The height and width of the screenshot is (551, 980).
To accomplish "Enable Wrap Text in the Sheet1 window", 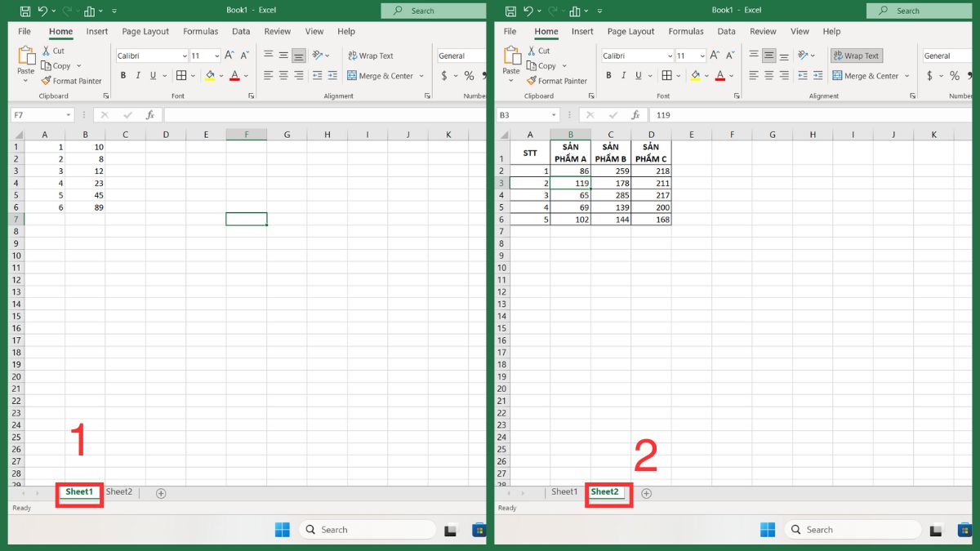I will coord(371,56).
